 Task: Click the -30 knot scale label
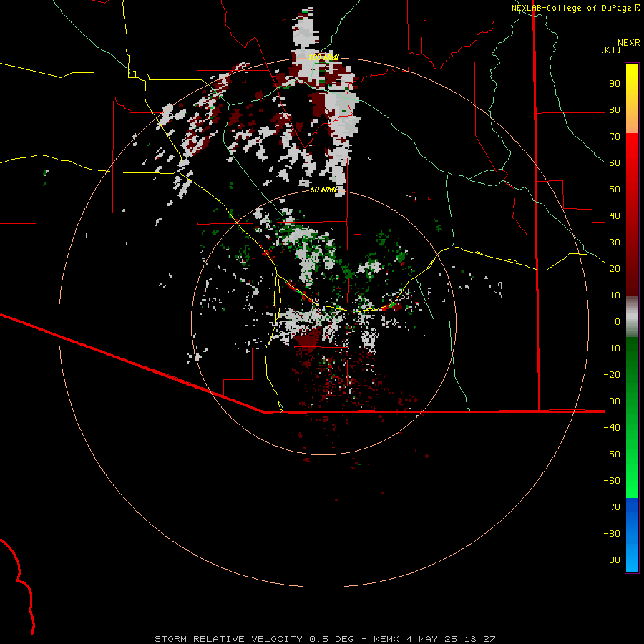(x=612, y=401)
